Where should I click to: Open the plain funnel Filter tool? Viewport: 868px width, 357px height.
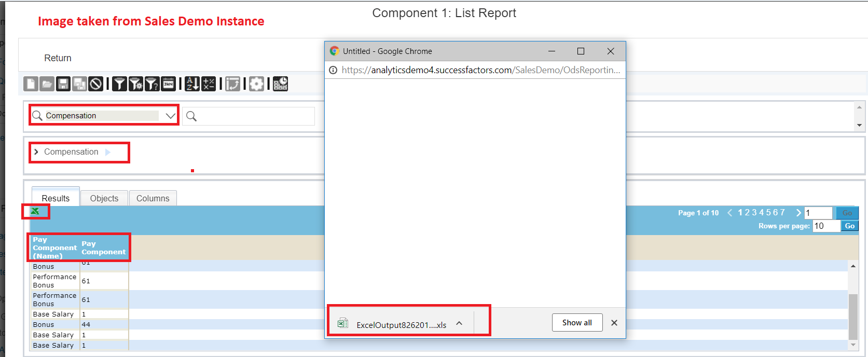[x=119, y=84]
